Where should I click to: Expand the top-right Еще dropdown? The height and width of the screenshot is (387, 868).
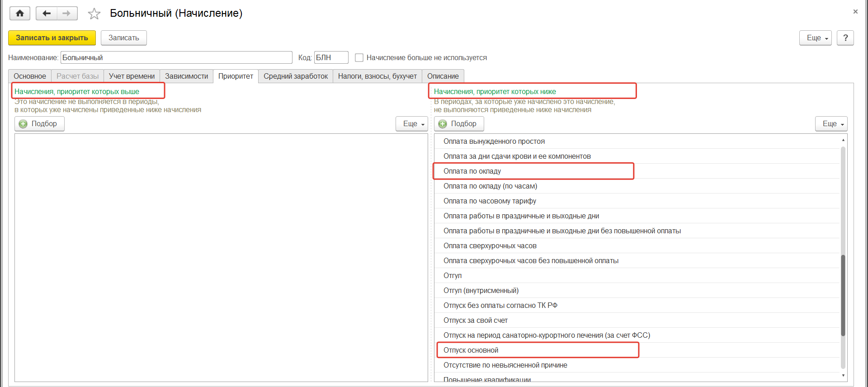click(x=815, y=38)
